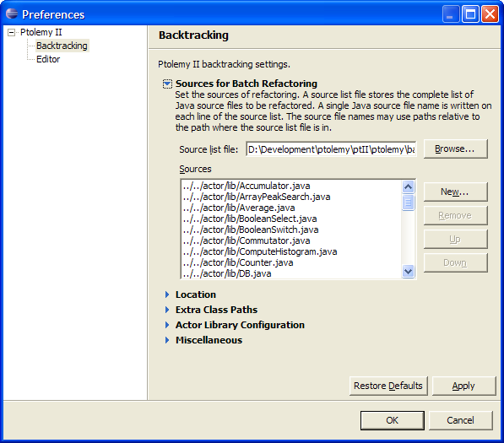Collapse Sources for Batch Refactoring section
504x443 pixels.
(x=167, y=84)
